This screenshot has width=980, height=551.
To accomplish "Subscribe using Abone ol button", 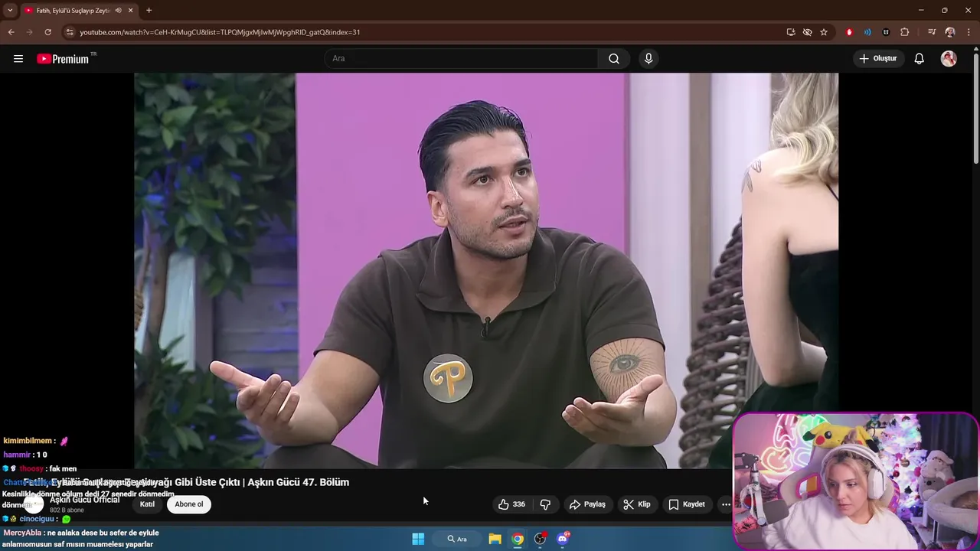I will [x=189, y=504].
